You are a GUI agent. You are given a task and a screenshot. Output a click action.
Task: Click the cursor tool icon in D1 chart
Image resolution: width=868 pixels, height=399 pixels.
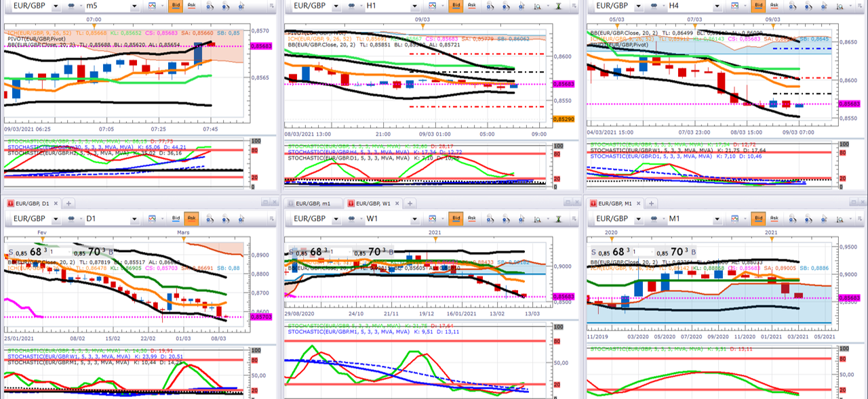(x=241, y=218)
